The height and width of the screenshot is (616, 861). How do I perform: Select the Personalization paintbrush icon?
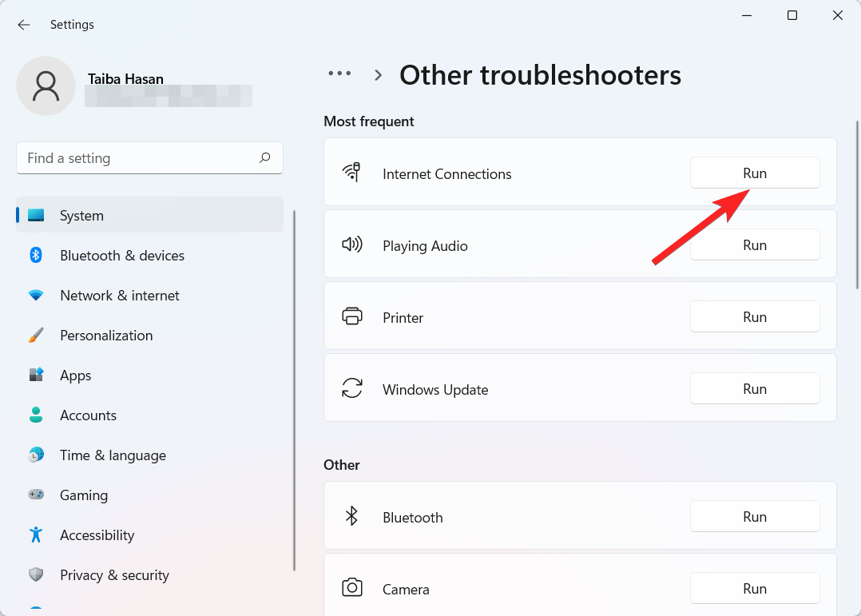coord(36,336)
